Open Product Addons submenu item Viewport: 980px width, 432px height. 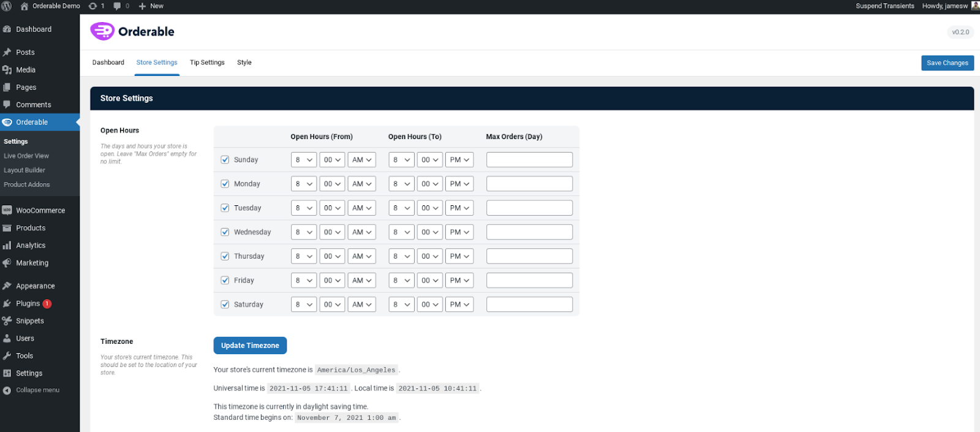click(27, 184)
